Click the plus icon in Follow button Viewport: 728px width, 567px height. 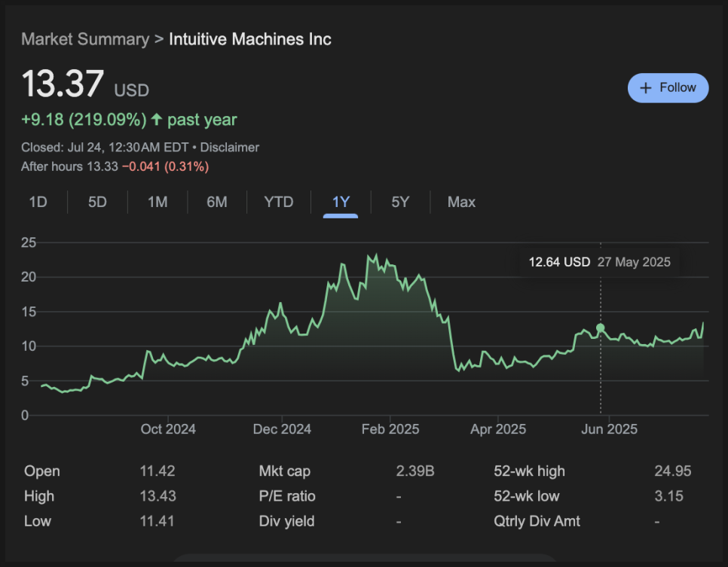(645, 87)
